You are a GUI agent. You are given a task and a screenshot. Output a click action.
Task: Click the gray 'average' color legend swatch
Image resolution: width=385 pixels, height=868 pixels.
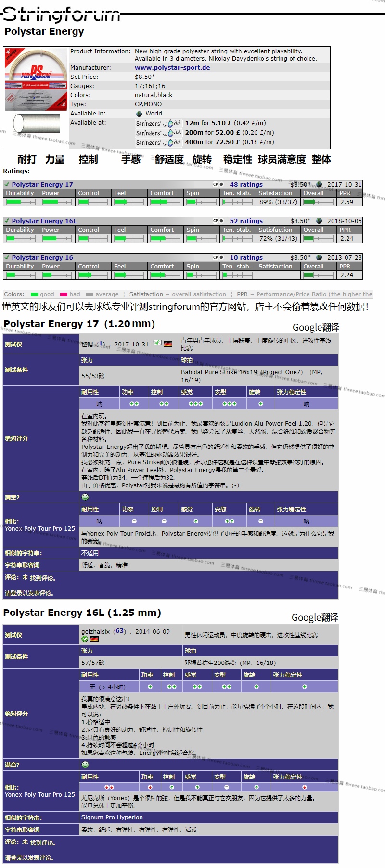tap(90, 294)
